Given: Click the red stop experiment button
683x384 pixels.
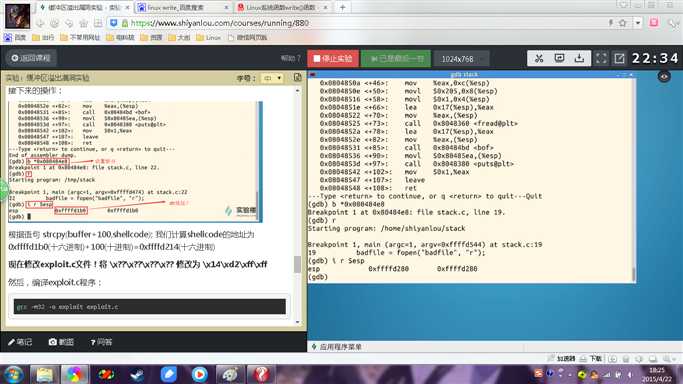Looking at the screenshot, I should [333, 58].
